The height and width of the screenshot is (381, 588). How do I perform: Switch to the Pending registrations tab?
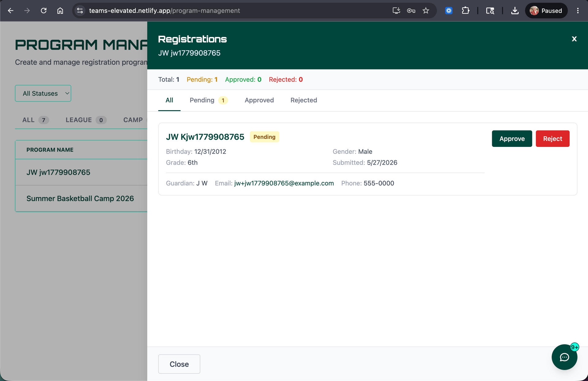(x=208, y=100)
